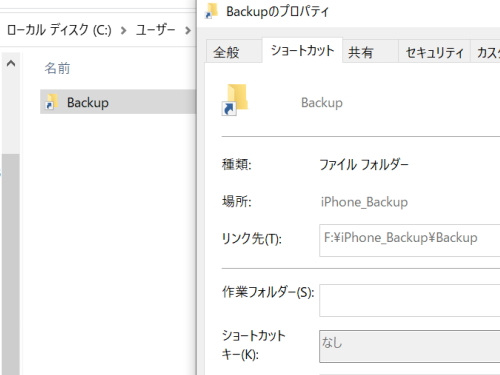Click the title bar icon of Backupのプロパティ
Image resolution: width=500 pixels, height=375 pixels.
coord(211,11)
